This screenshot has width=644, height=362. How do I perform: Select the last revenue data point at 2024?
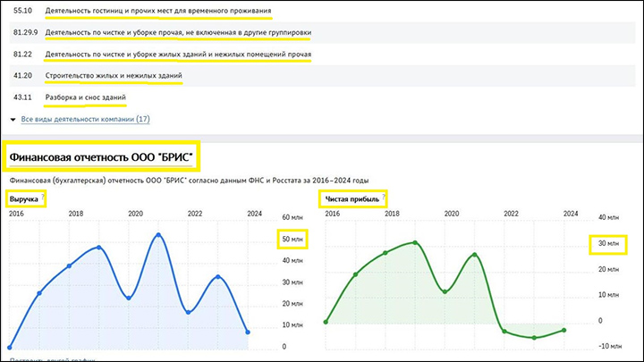248,332
